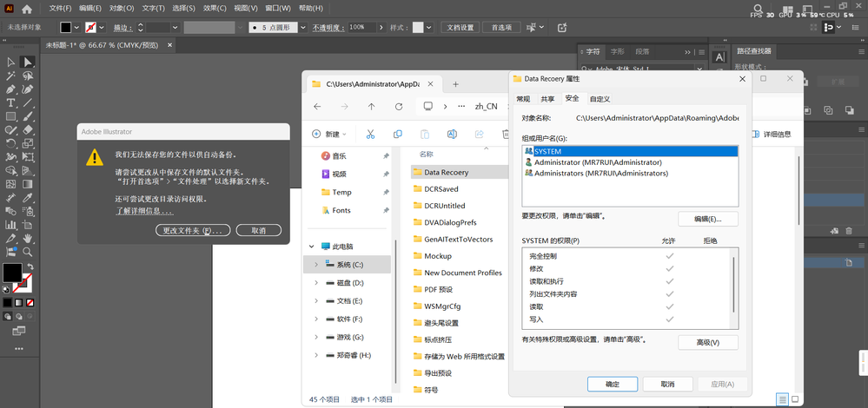This screenshot has height=408, width=868.
Task: Open fill color dropdown arrow in control bar
Action: tap(76, 27)
